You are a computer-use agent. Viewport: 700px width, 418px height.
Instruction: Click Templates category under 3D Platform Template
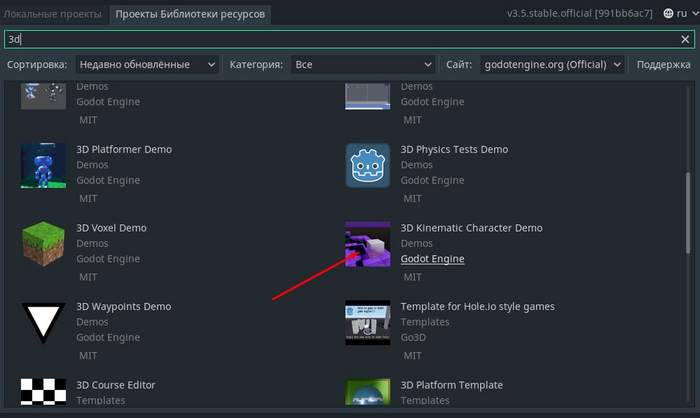[425, 401]
